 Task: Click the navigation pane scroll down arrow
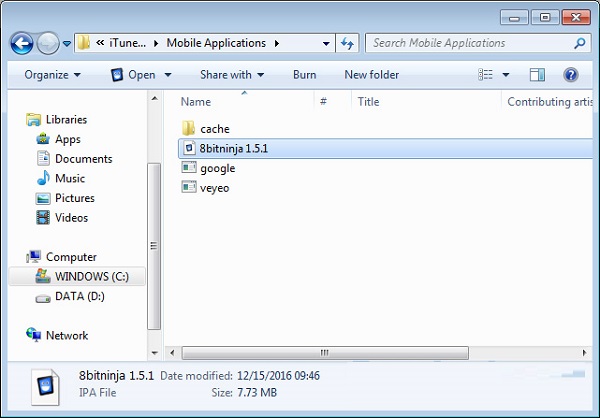(x=154, y=353)
